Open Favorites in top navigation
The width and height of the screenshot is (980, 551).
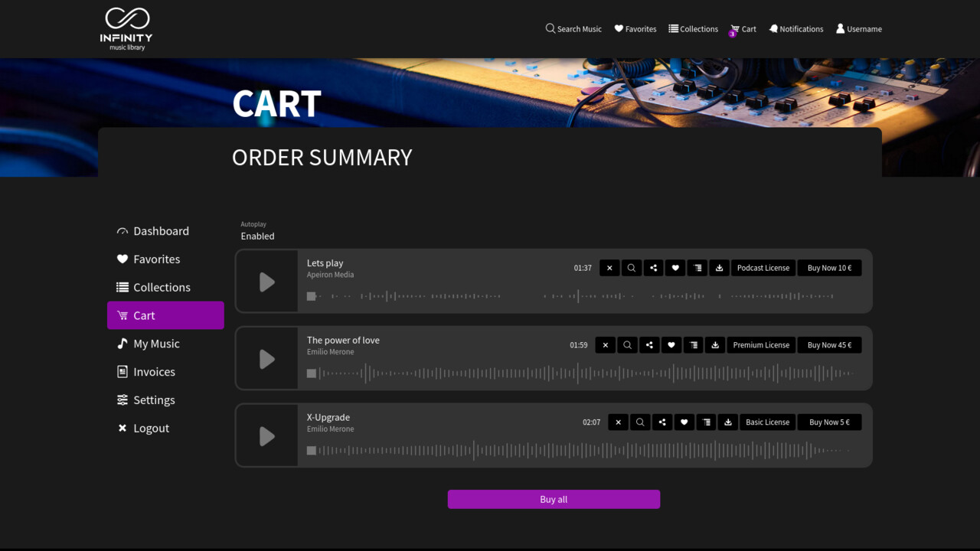pyautogui.click(x=635, y=29)
